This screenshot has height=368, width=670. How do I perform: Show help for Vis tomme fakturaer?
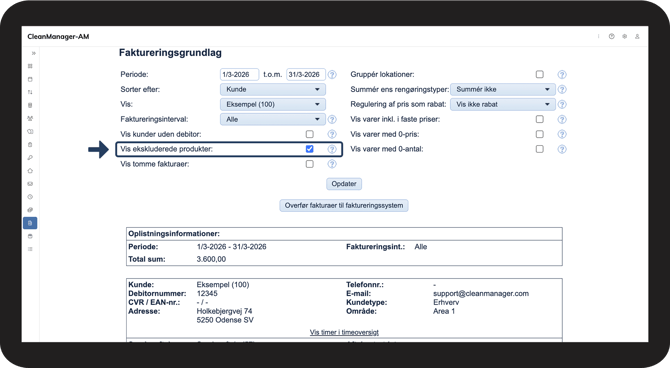[332, 164]
